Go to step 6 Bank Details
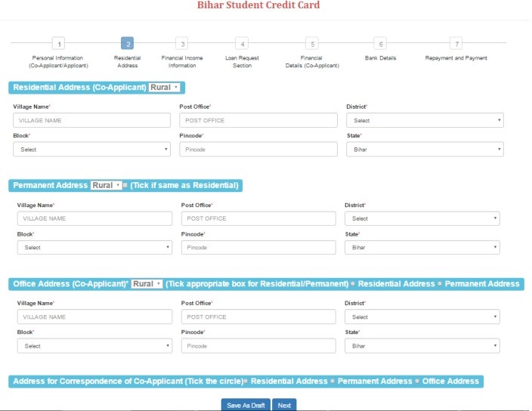The height and width of the screenshot is (411, 532). tap(380, 44)
